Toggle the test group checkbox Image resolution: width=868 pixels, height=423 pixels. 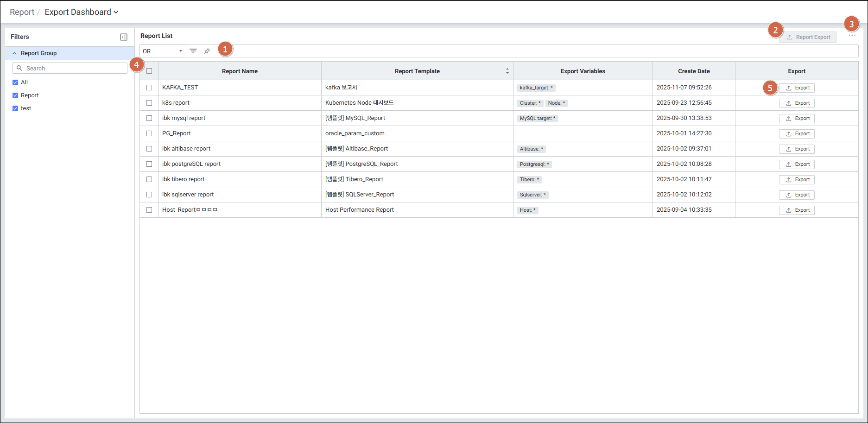15,108
